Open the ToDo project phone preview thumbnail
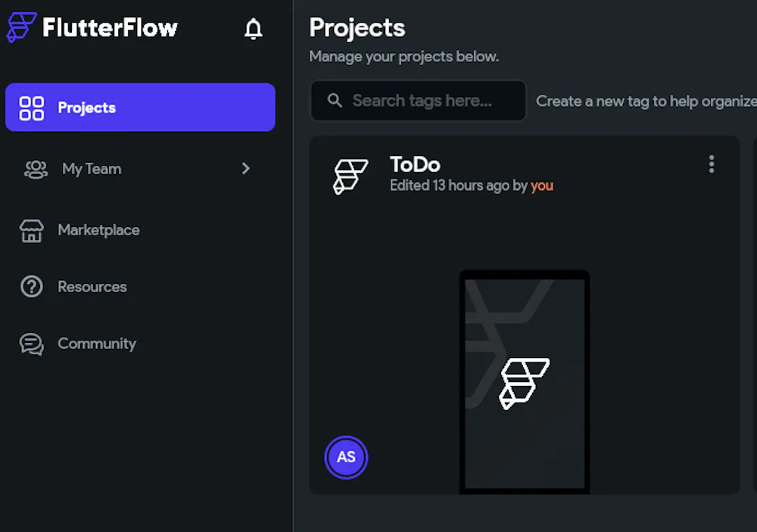Screen dimensions: 757x532 pyautogui.click(x=525, y=382)
